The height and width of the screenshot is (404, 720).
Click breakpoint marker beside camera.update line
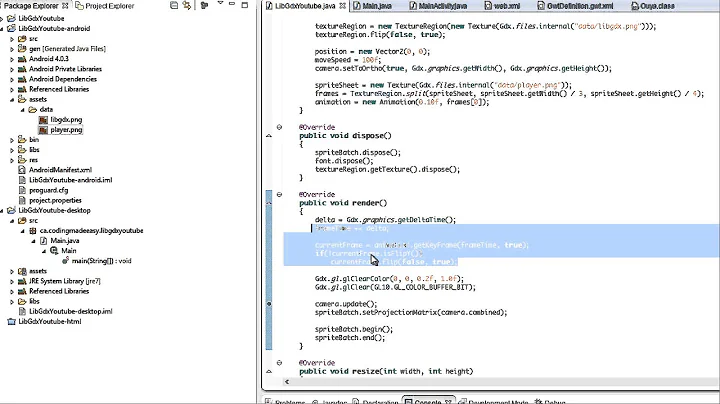269,304
